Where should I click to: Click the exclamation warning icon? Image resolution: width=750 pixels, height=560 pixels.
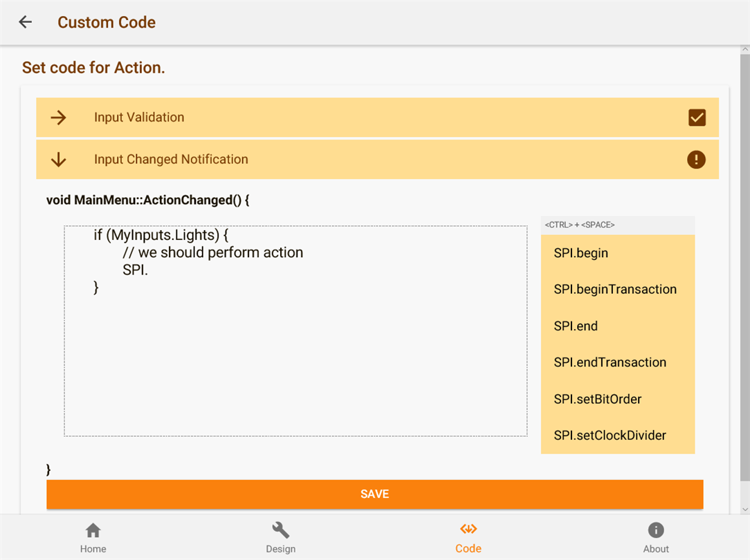click(696, 160)
